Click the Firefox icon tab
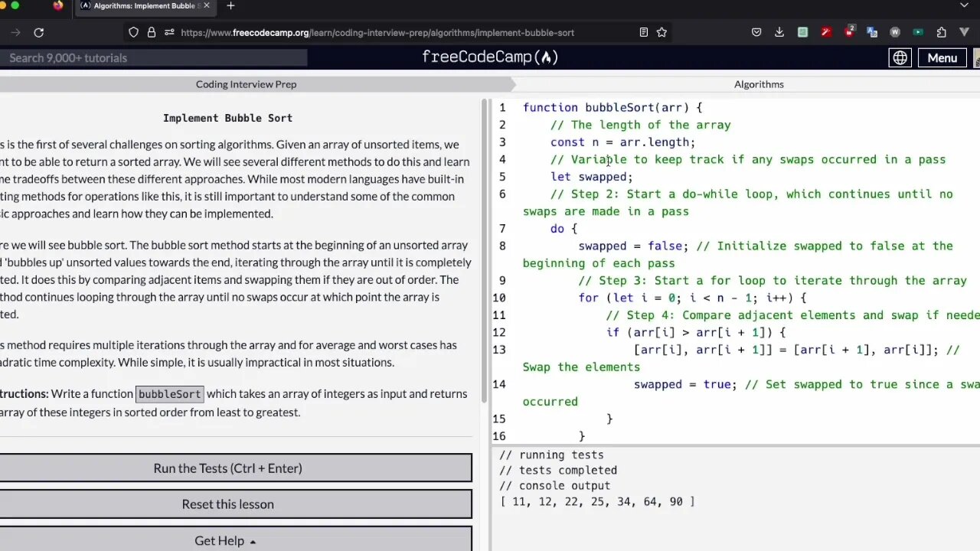This screenshot has height=551, width=980. coord(58,5)
